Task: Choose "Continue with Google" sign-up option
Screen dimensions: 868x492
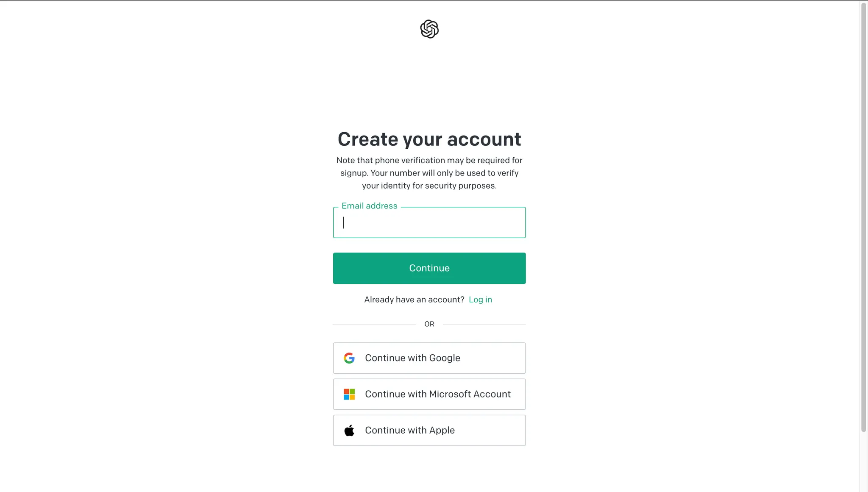Action: pos(429,358)
